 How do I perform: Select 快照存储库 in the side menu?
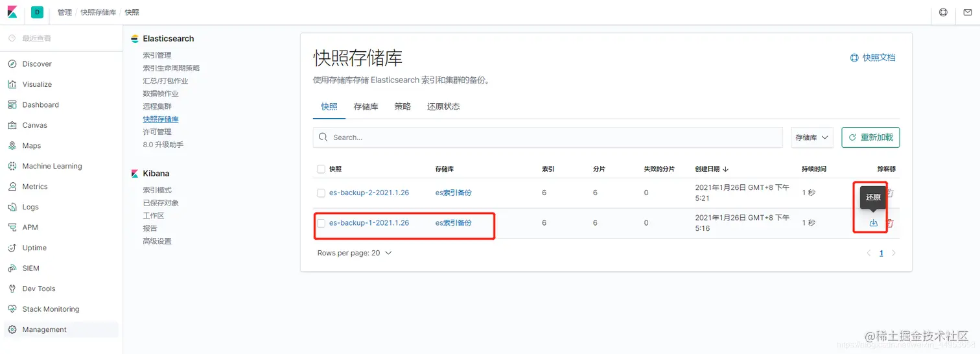pyautogui.click(x=161, y=119)
